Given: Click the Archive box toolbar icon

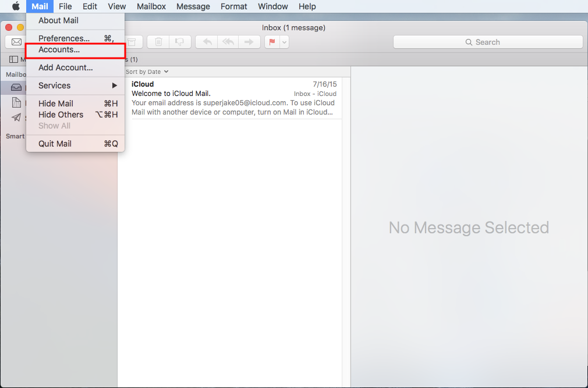Looking at the screenshot, I should [x=133, y=42].
